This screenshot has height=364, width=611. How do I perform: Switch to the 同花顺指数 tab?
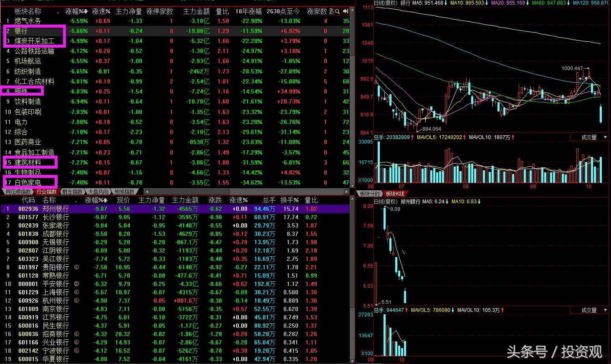click(18, 192)
